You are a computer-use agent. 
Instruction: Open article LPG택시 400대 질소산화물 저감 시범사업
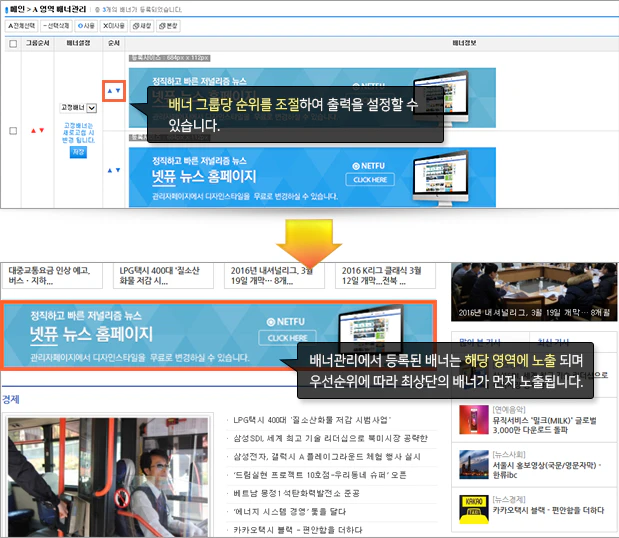pyautogui.click(x=312, y=420)
